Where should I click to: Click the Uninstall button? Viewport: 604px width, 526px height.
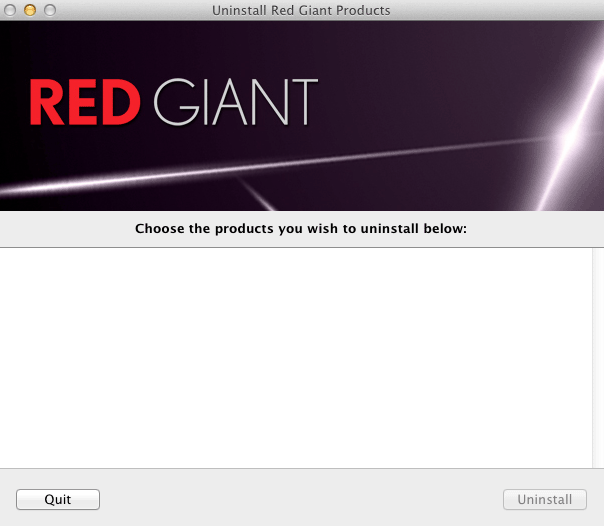tap(545, 499)
